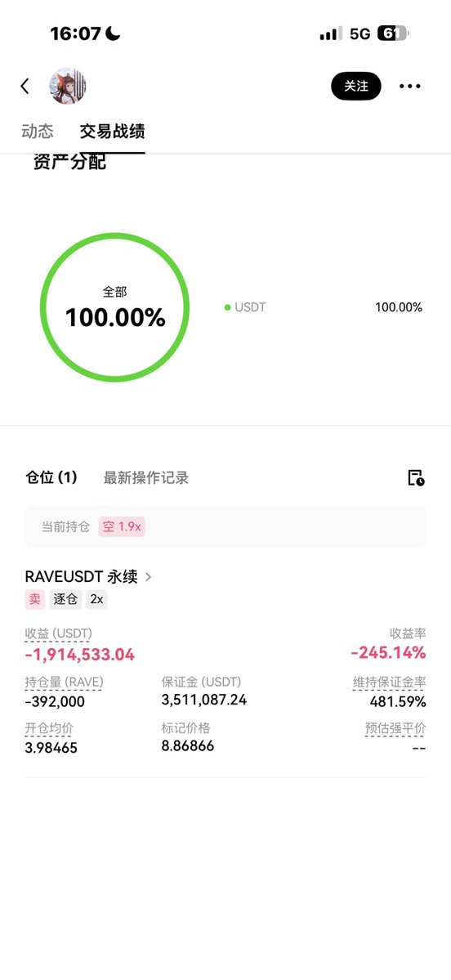Tap the entry price 3.98465

click(51, 748)
